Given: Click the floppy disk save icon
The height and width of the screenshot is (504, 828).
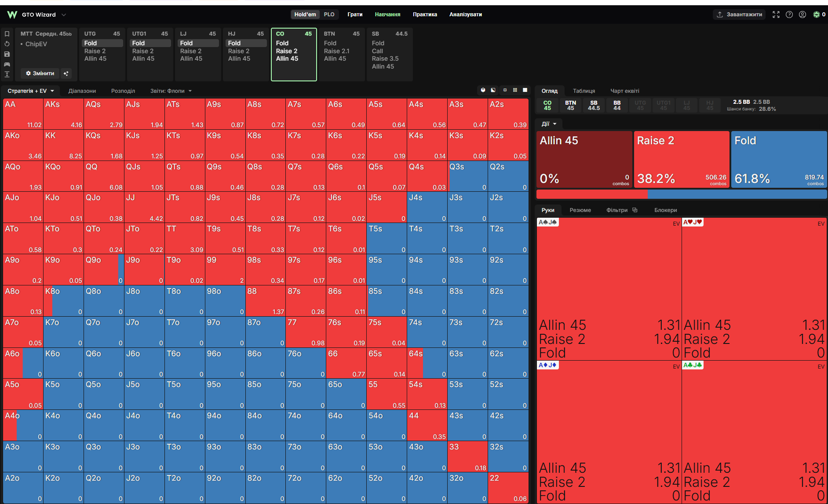Looking at the screenshot, I should coord(7,54).
